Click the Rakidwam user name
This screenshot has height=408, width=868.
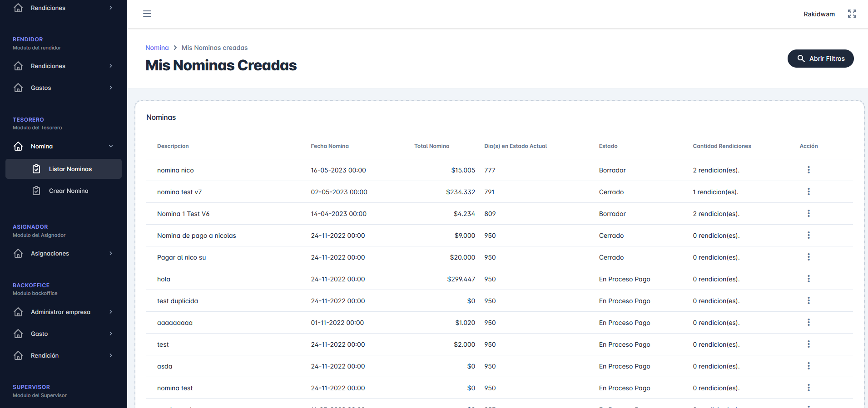click(819, 14)
